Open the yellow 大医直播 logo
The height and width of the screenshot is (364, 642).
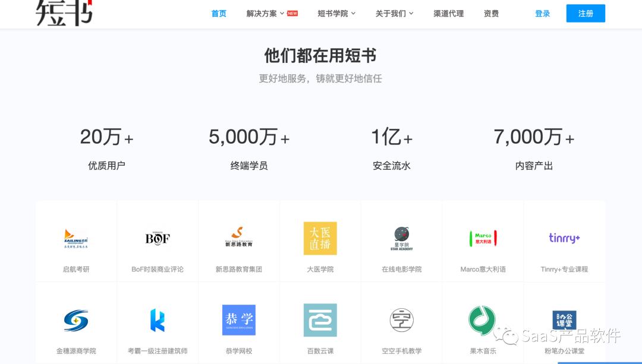pos(320,238)
